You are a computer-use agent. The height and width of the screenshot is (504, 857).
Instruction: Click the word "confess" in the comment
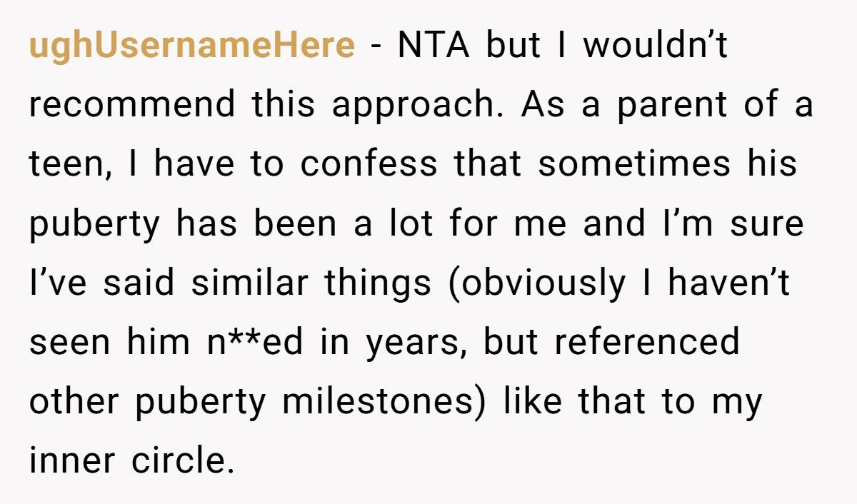pos(369,164)
